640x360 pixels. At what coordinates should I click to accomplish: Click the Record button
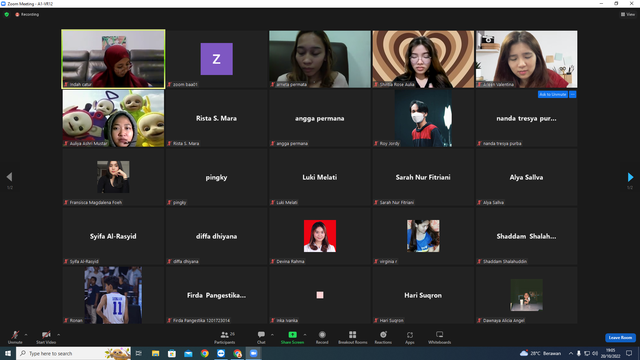click(322, 337)
